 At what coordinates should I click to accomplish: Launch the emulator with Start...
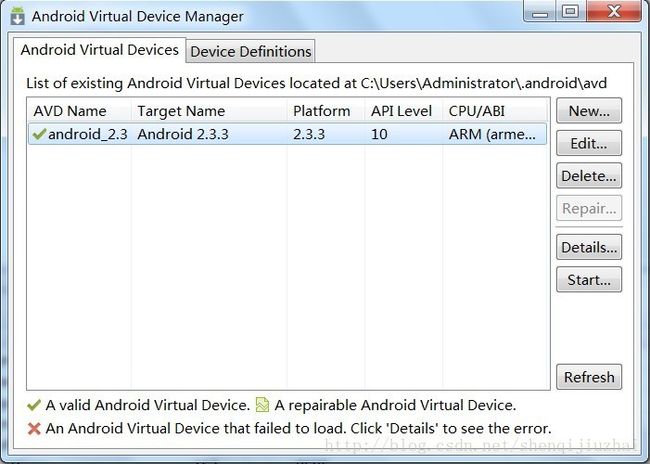[589, 279]
